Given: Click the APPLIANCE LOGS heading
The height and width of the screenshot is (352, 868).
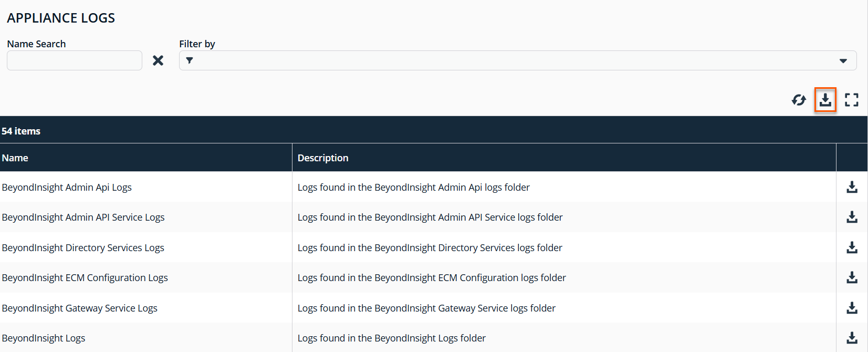Looking at the screenshot, I should (61, 18).
